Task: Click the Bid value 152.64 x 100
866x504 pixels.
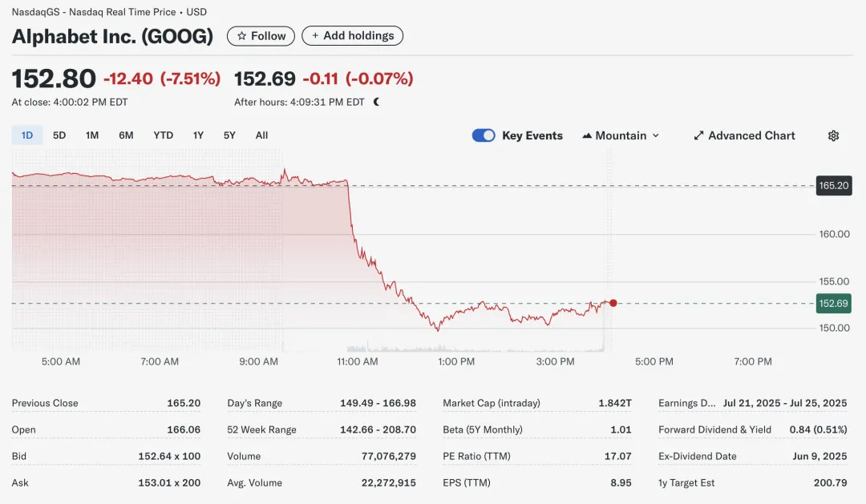Action: coord(169,456)
